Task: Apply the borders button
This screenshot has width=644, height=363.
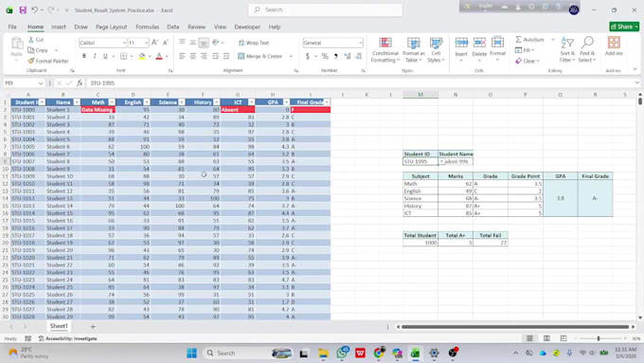Action: coord(123,56)
